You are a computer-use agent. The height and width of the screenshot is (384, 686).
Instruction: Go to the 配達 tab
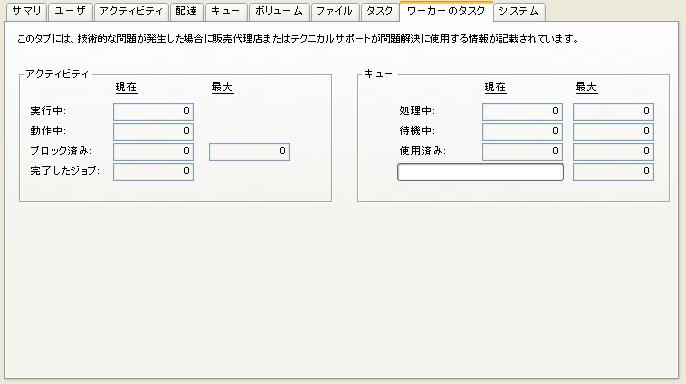[186, 11]
